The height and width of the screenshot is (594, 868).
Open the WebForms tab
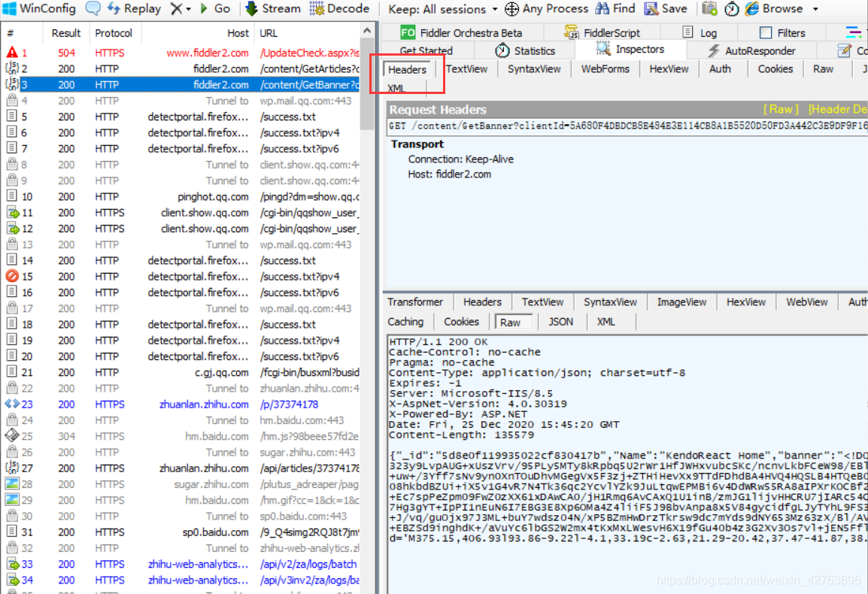[x=605, y=69]
